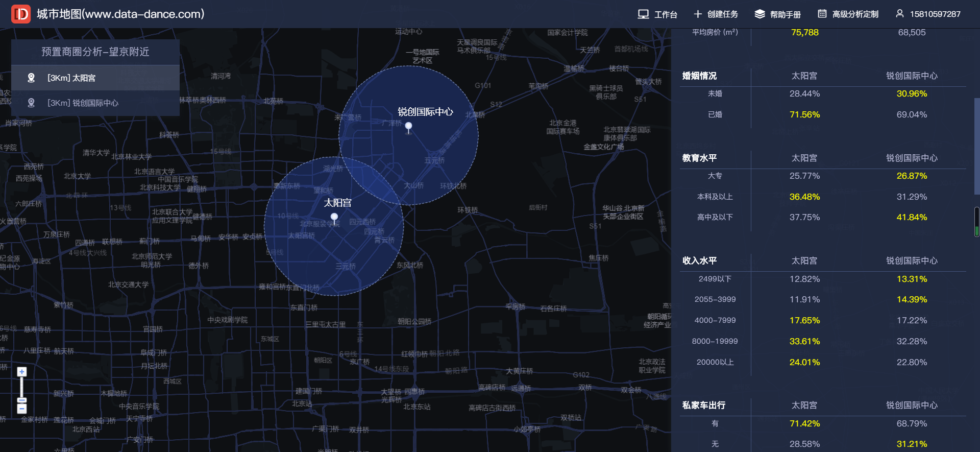Click the 高级分析定制 calendar icon
The image size is (980, 452).
[x=822, y=14]
